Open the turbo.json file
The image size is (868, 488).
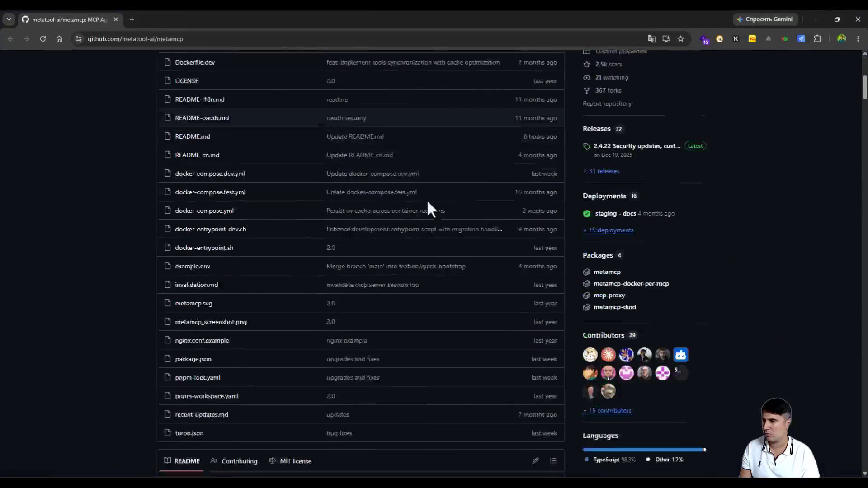189,433
